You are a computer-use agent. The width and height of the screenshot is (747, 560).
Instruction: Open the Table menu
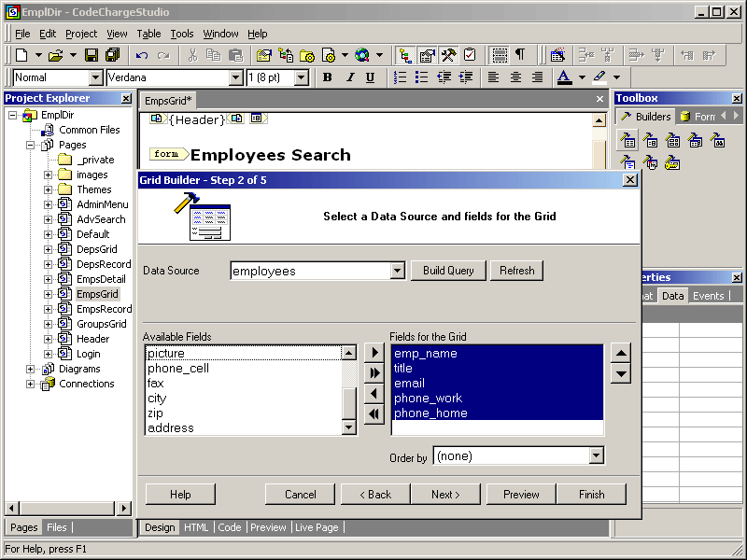pos(148,34)
